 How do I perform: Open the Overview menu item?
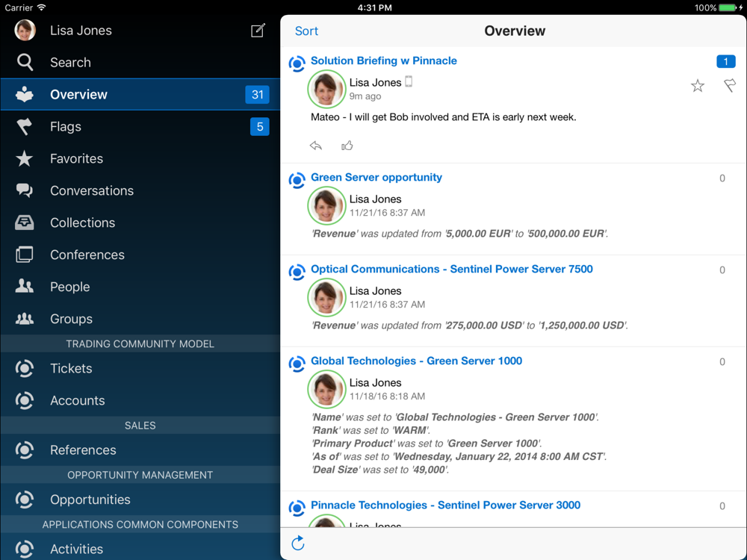click(x=140, y=94)
